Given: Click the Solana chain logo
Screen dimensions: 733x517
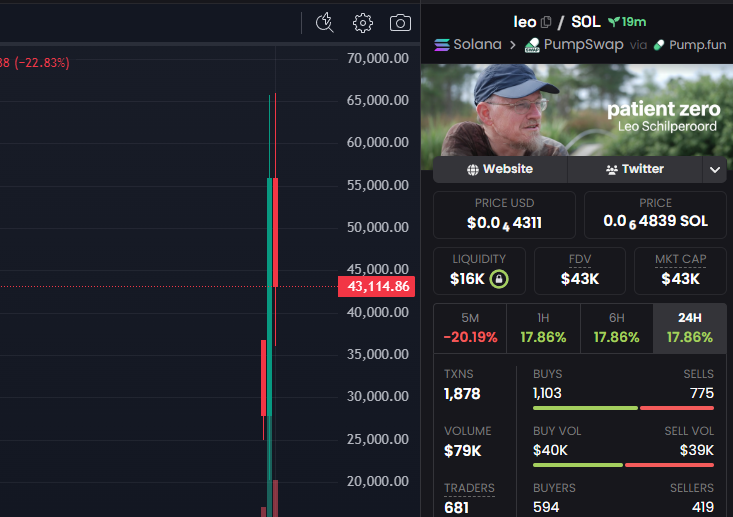Looking at the screenshot, I should coord(442,45).
